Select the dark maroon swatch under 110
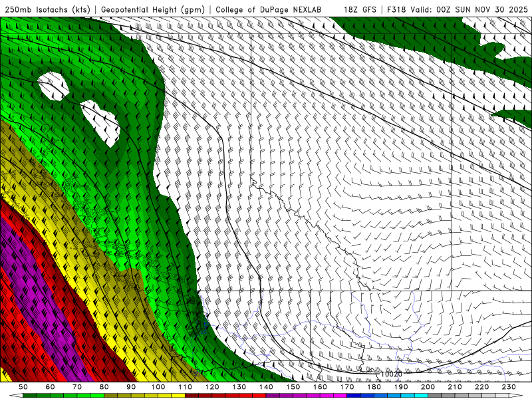The height and width of the screenshot is (399, 532). [192, 395]
